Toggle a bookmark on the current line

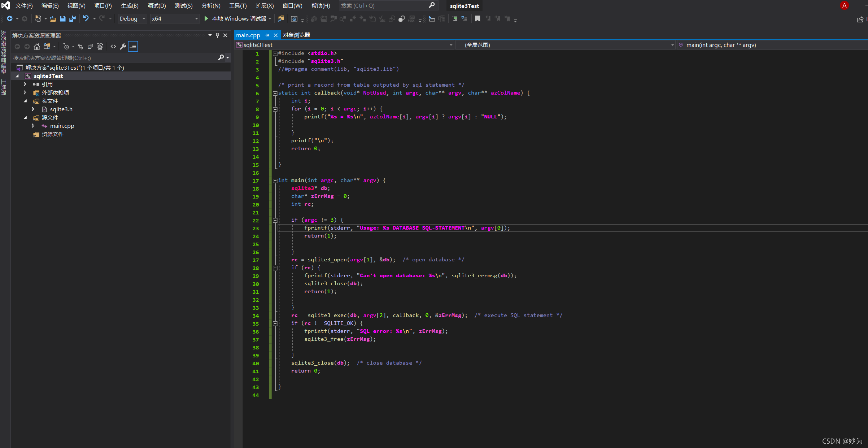point(477,19)
